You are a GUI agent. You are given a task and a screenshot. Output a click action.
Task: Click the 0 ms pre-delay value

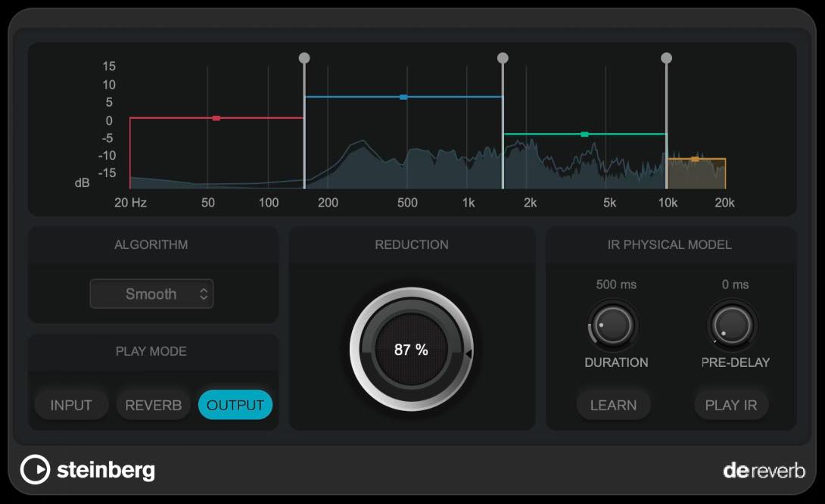tap(735, 285)
